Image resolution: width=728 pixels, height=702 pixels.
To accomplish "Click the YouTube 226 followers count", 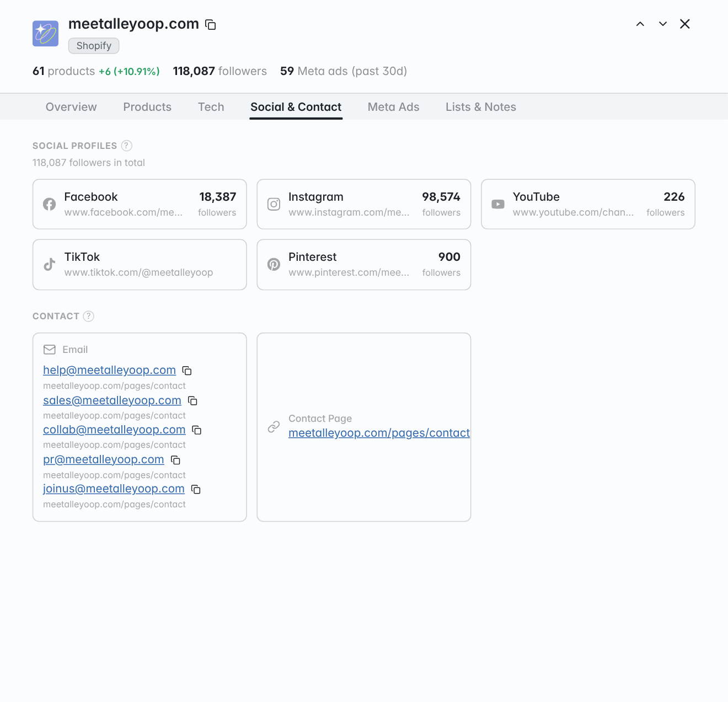I will [x=665, y=203].
